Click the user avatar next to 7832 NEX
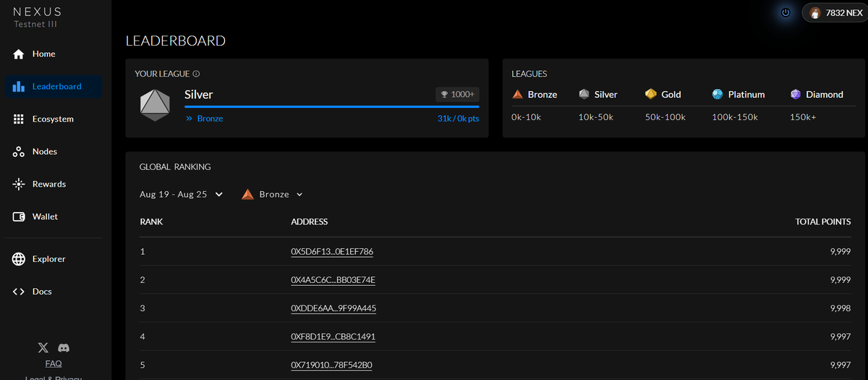 click(x=815, y=13)
